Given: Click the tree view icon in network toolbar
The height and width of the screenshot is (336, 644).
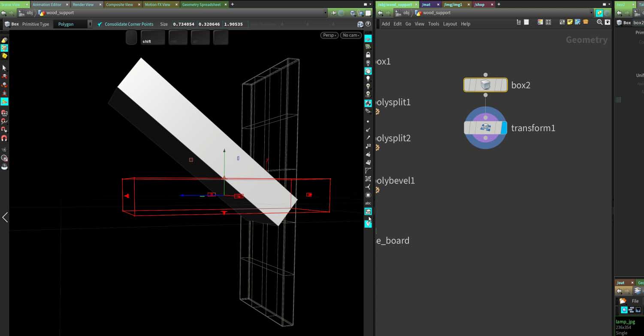Looking at the screenshot, I should [519, 22].
